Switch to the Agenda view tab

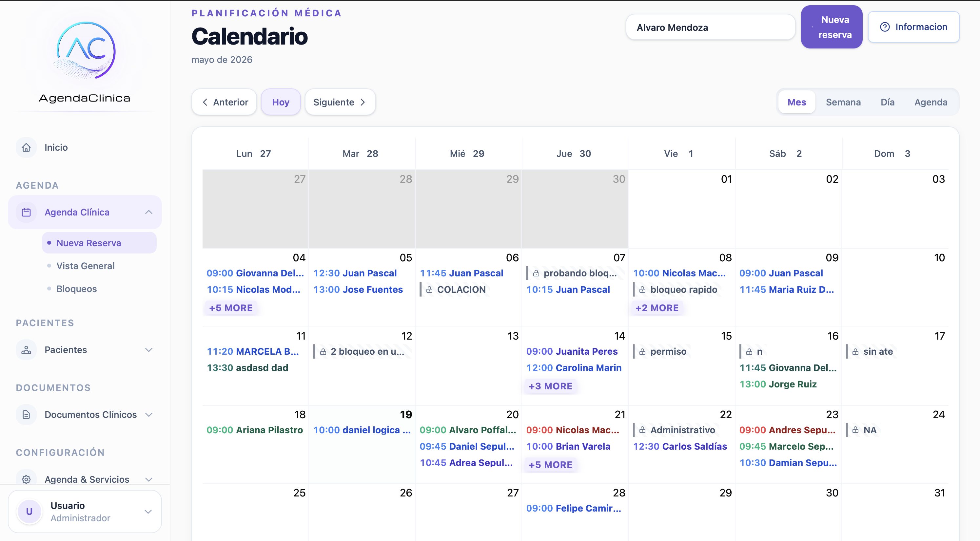pyautogui.click(x=931, y=102)
